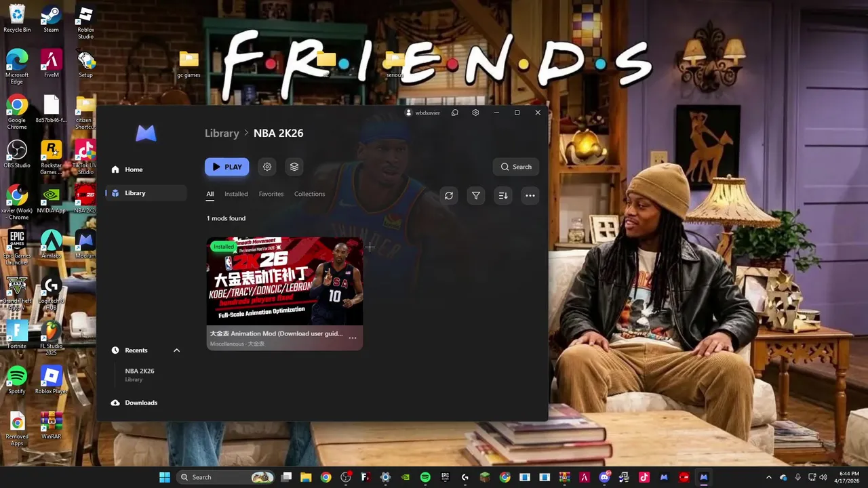
Task: Open the volume control in system tray
Action: [823, 477]
